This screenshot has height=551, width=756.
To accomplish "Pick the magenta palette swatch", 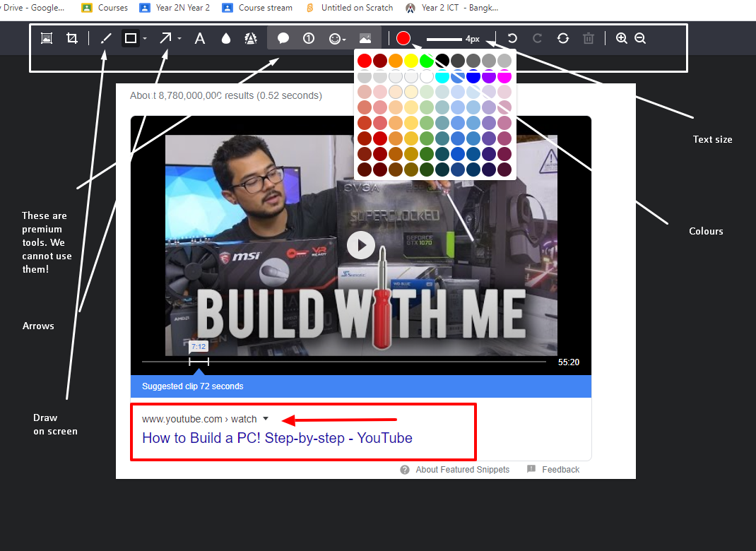I will 504,76.
